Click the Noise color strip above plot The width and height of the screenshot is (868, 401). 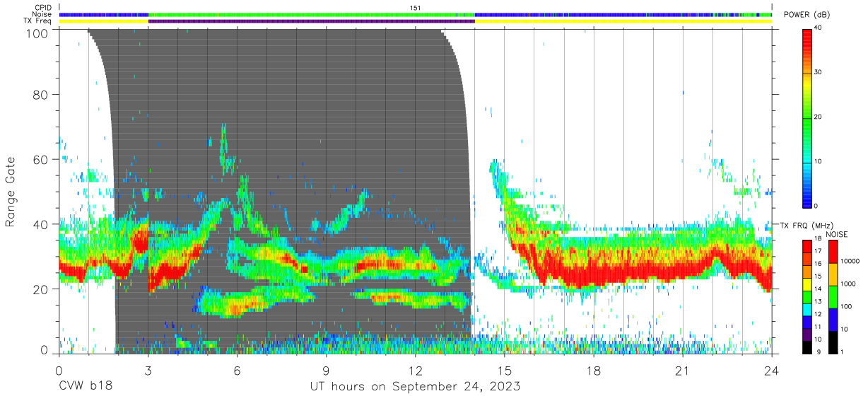(x=416, y=14)
